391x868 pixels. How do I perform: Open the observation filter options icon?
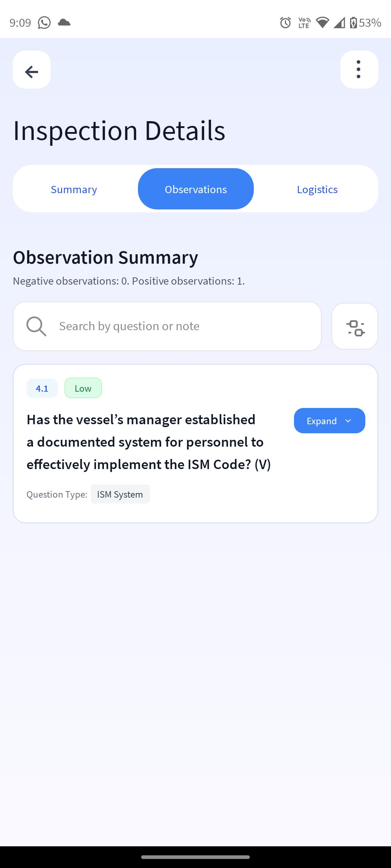tap(355, 326)
